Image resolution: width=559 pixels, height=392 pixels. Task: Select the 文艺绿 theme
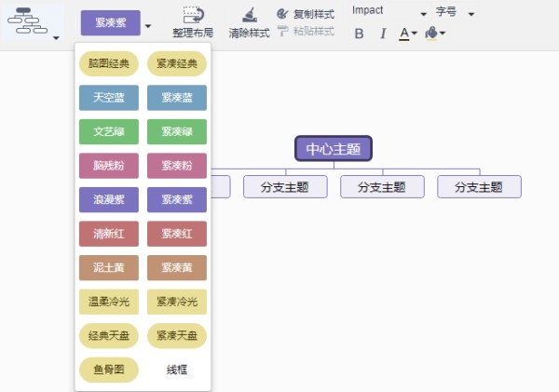point(109,131)
